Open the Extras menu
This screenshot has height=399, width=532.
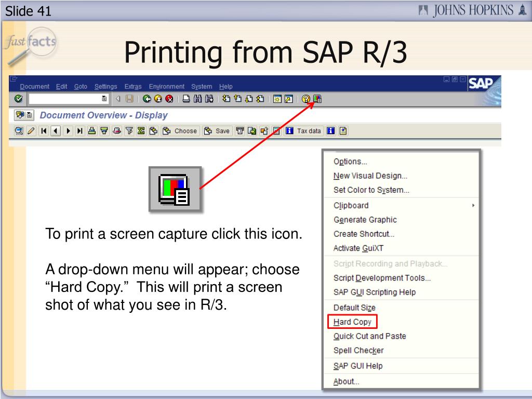[x=133, y=87]
